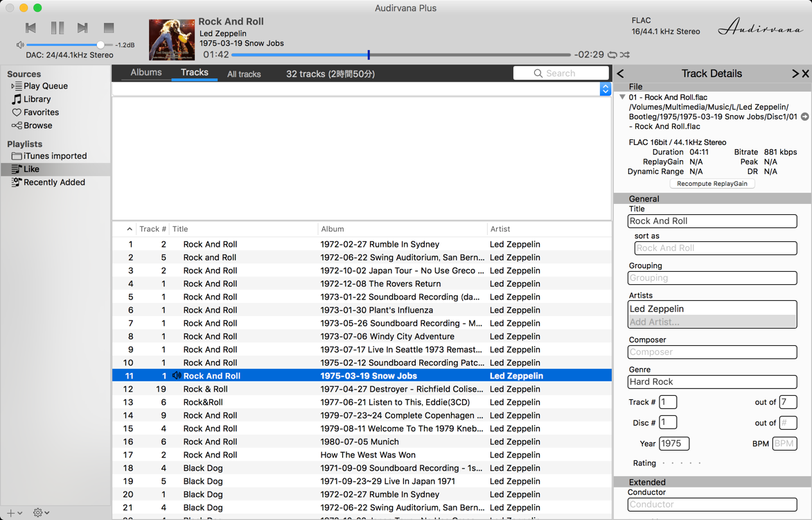Click the volume speaker icon
Screen dimensions: 812x520
tap(20, 45)
